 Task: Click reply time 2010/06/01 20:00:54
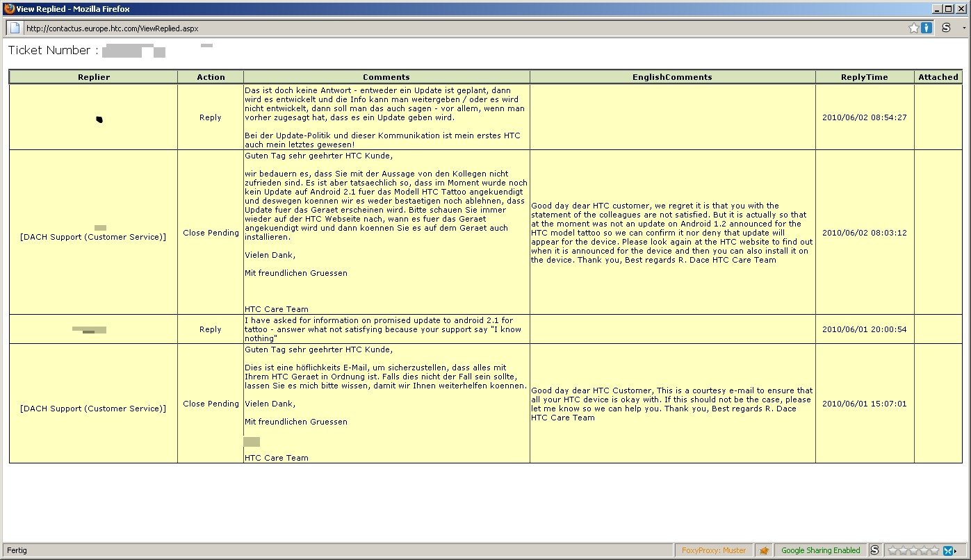pyautogui.click(x=864, y=329)
